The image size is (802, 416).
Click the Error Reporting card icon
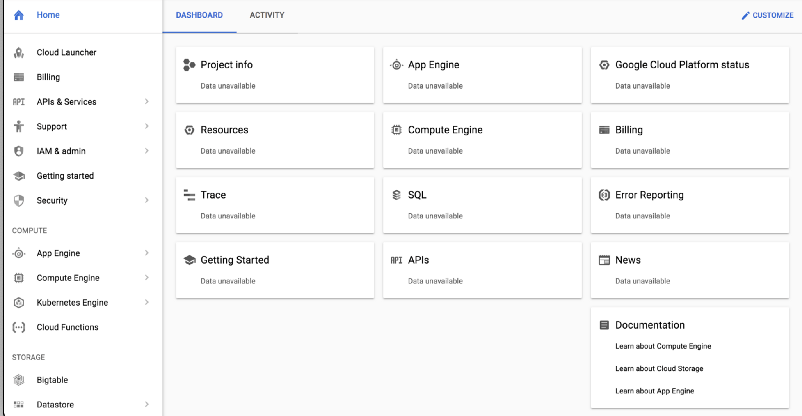604,195
